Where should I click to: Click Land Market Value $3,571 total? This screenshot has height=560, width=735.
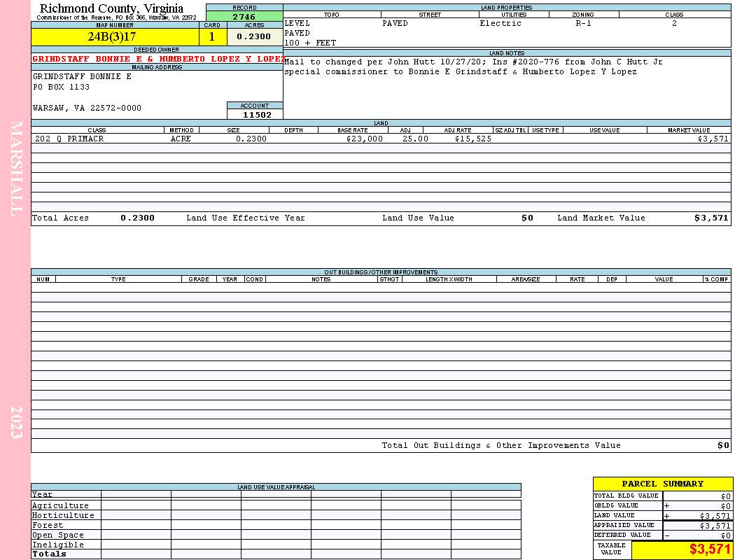[711, 218]
